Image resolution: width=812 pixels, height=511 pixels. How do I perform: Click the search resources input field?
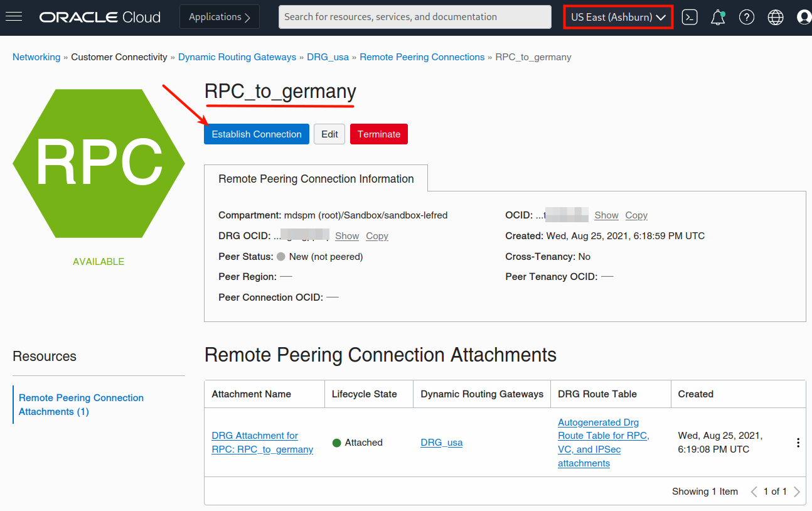(415, 17)
